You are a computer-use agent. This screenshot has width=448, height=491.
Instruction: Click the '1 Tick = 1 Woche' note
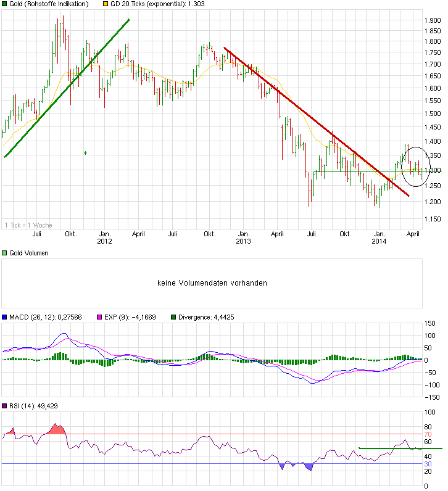click(28, 225)
